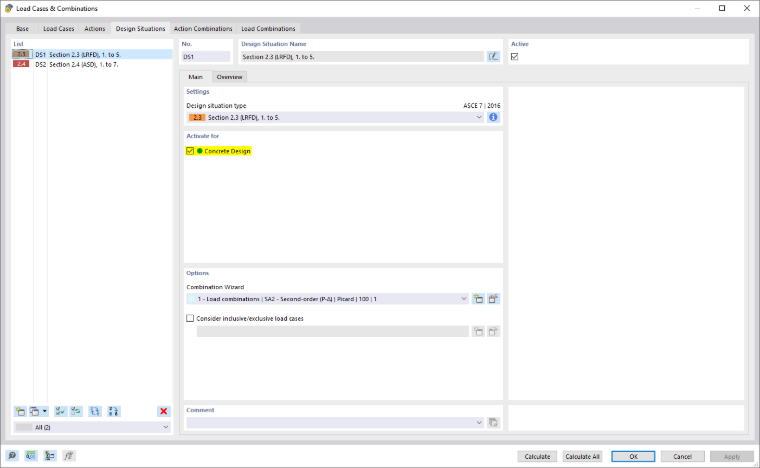The width and height of the screenshot is (760, 468).
Task: Click the edit name icon beside Design Situation Name
Action: 493,57
